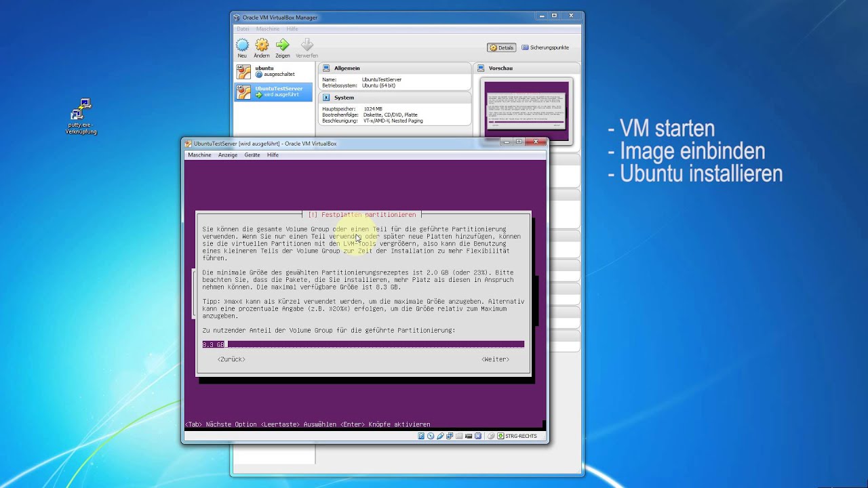
Task: Click the powered-off status icon beside ausgeschaltet
Action: (258, 75)
